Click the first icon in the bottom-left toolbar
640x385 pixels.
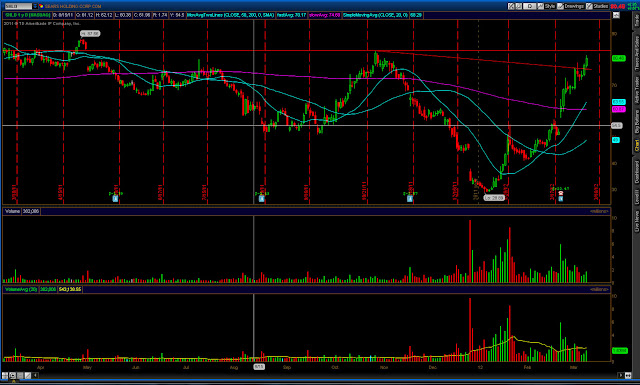5,376
